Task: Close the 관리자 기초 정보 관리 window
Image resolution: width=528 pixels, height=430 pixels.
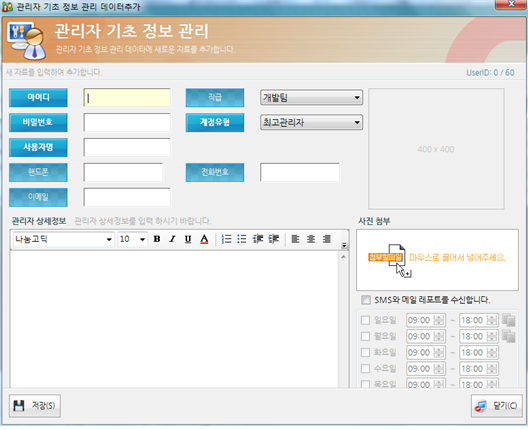Action: click(x=511, y=4)
